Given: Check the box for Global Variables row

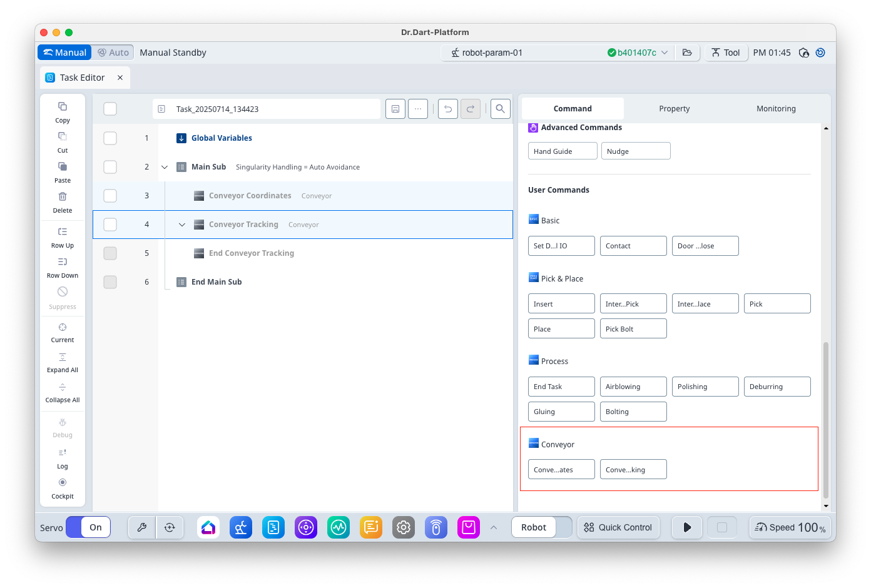Looking at the screenshot, I should click(x=110, y=138).
